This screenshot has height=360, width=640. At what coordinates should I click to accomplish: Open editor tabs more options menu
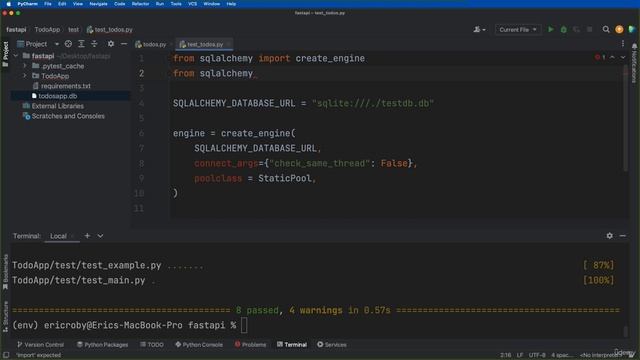622,44
